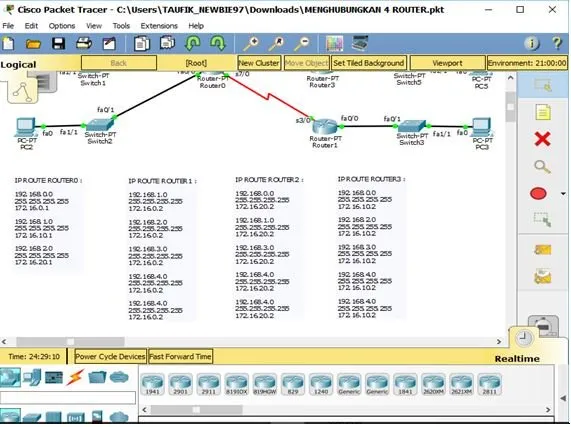Click device list scroll right arrow
This screenshot has width=571, height=427.
tap(548, 410)
